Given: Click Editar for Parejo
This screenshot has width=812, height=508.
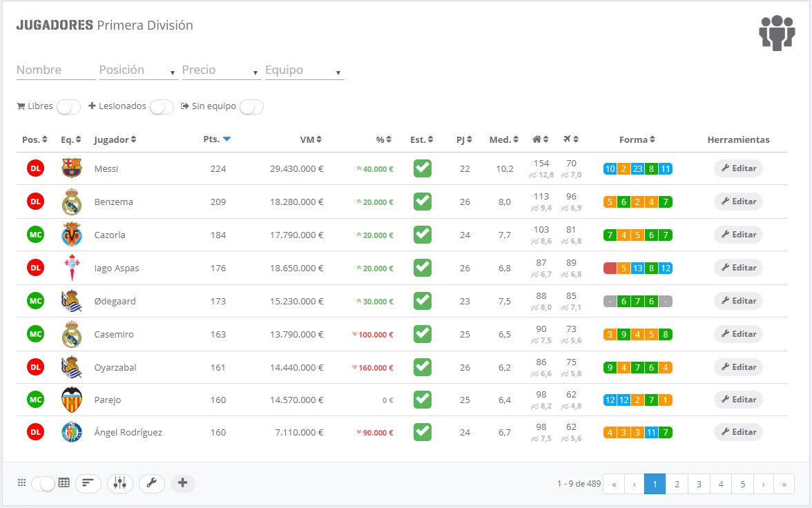Looking at the screenshot, I should click(x=739, y=400).
